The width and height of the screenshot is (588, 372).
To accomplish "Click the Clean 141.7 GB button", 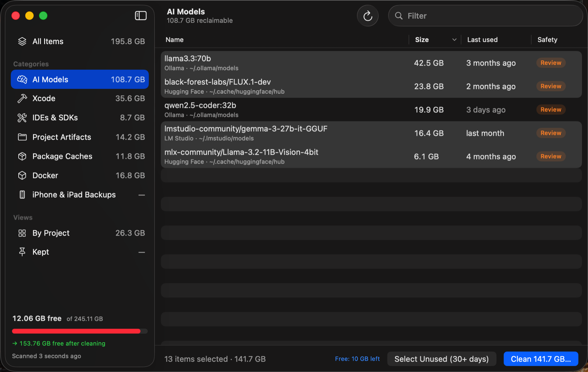I will (x=541, y=359).
